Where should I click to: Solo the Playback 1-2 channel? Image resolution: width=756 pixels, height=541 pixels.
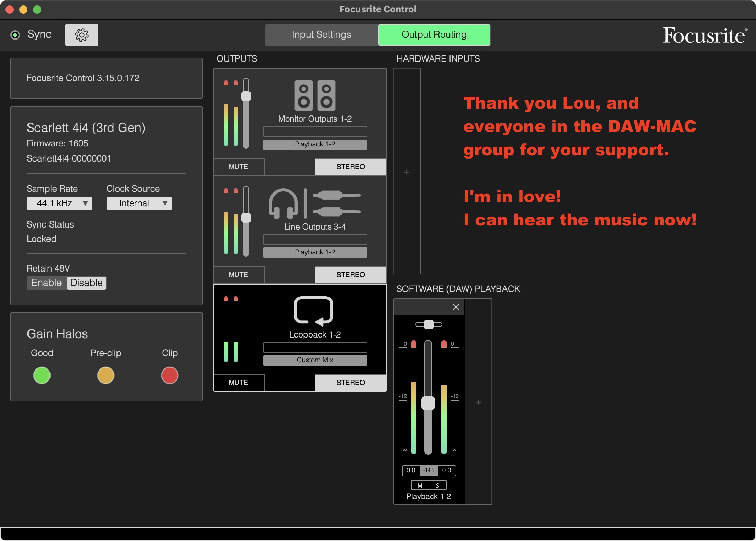coord(437,485)
